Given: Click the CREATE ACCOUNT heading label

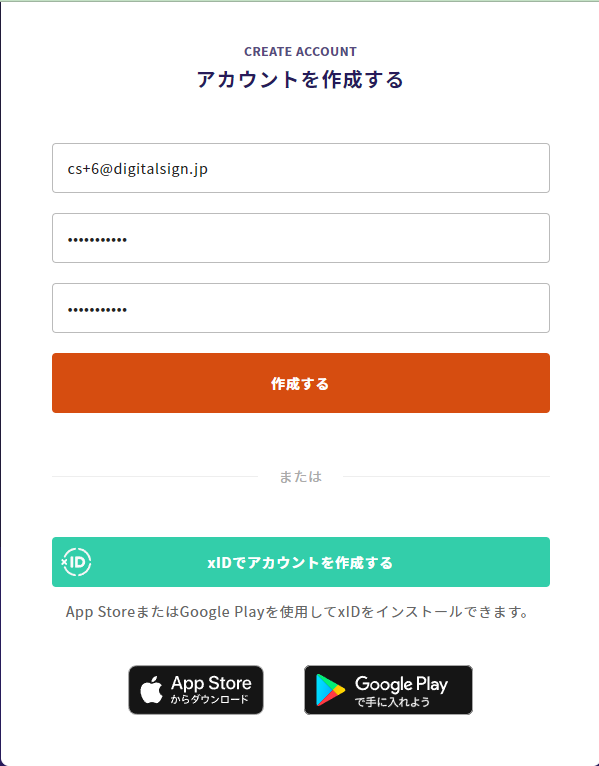Looking at the screenshot, I should click(x=300, y=51).
